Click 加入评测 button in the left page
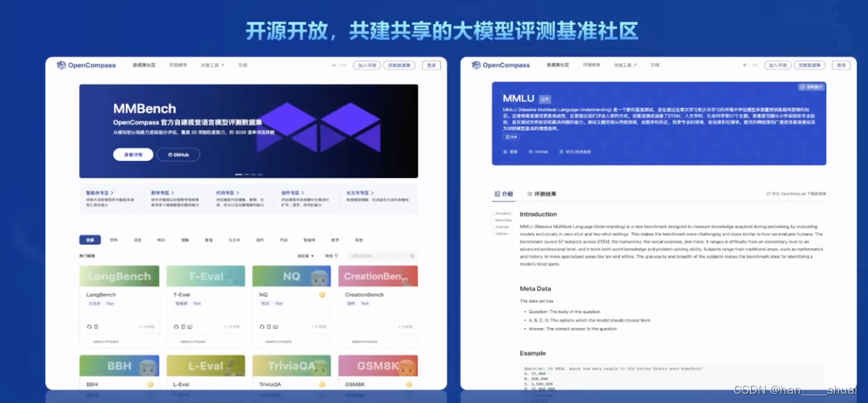Screen dimensions: 868x403 click(367, 66)
